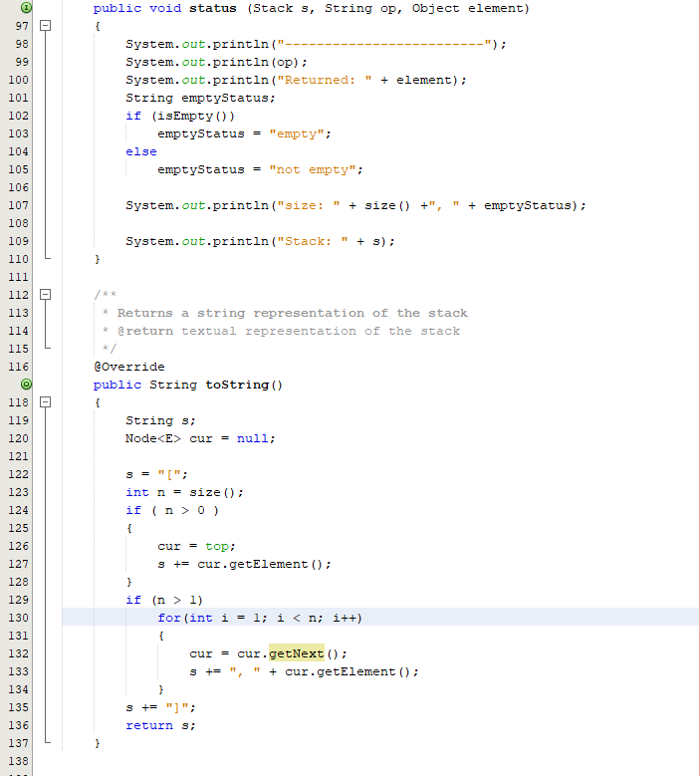Viewport: 700px width, 776px height.
Task: Collapse the code fold at line 97
Action: coord(45,25)
